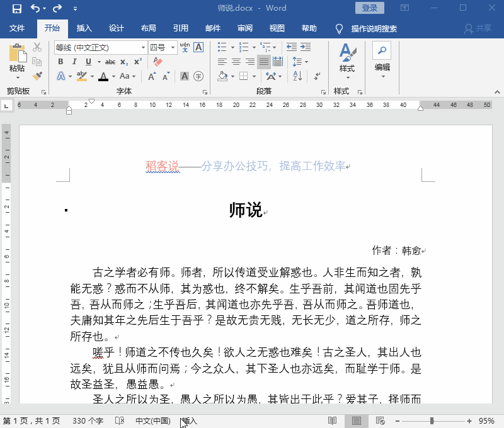Toggle subscript formatting
Viewport: 504px width, 428px height.
[124, 62]
